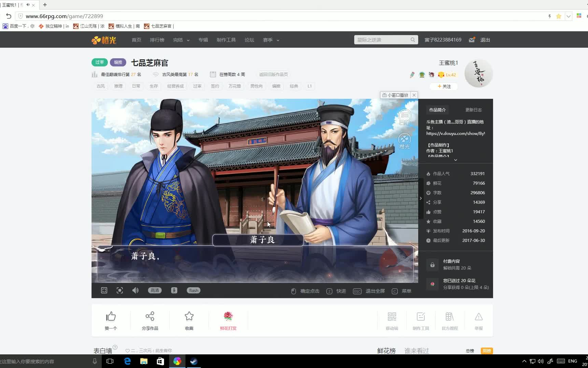588x368 pixels.
Task: Click the 经营养成 tag
Action: 176,86
